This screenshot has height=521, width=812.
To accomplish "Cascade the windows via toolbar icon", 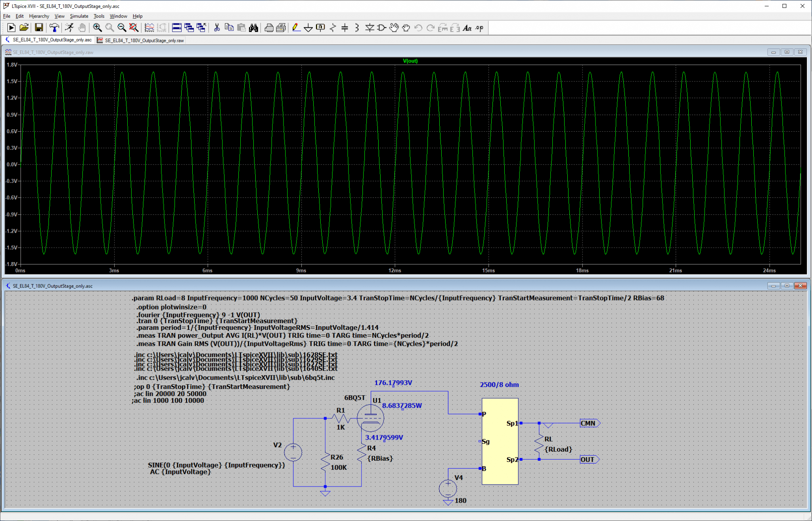I will 189,27.
